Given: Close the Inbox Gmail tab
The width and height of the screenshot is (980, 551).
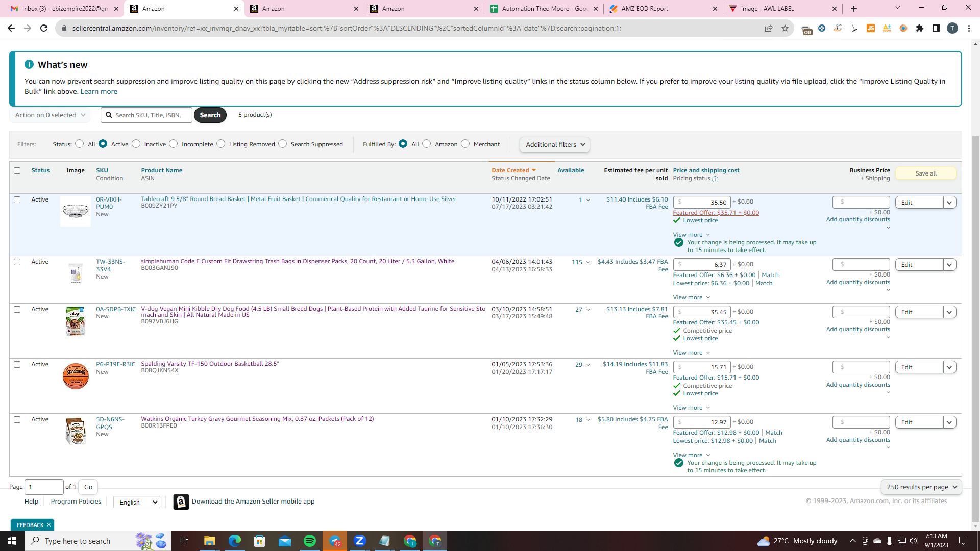Looking at the screenshot, I should 116,9.
